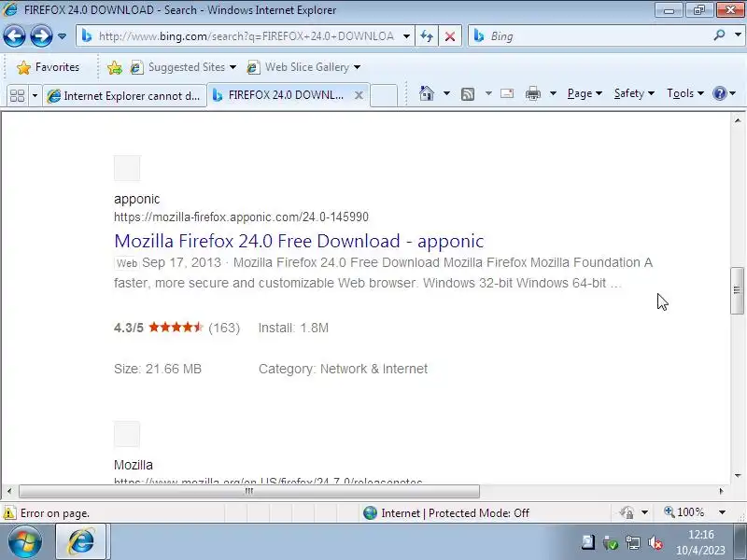Click the apponic URL text
This screenshot has height=560, width=747.
click(241, 217)
